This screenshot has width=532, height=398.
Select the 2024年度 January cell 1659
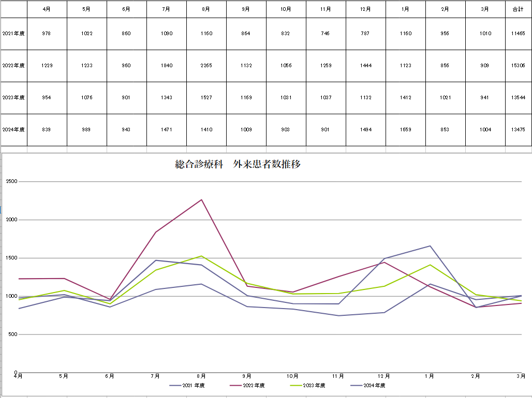(405, 130)
